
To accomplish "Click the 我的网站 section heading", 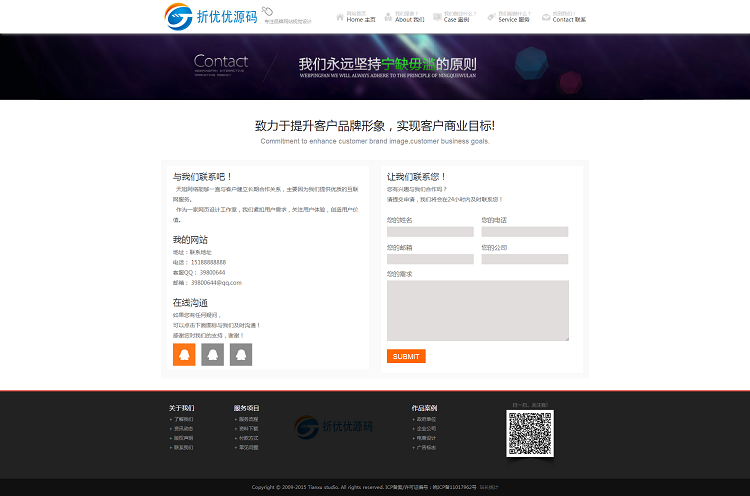I will point(190,240).
